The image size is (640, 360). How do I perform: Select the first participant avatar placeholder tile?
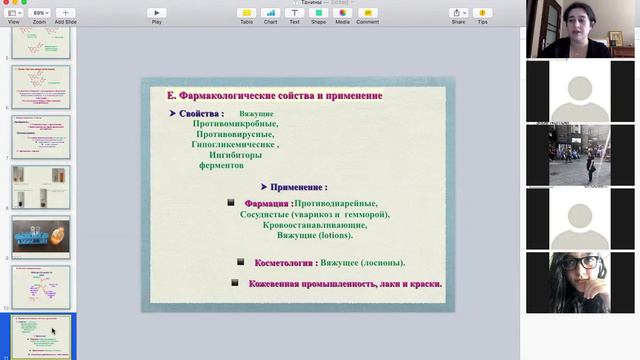point(580,91)
